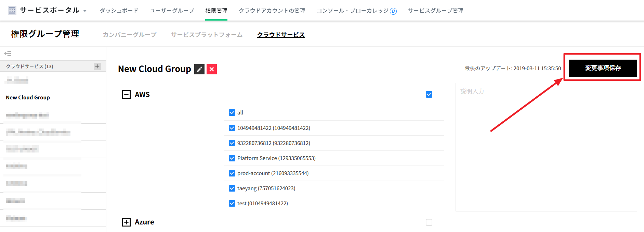Click the red X delete group icon
The image size is (644, 232).
[212, 69]
